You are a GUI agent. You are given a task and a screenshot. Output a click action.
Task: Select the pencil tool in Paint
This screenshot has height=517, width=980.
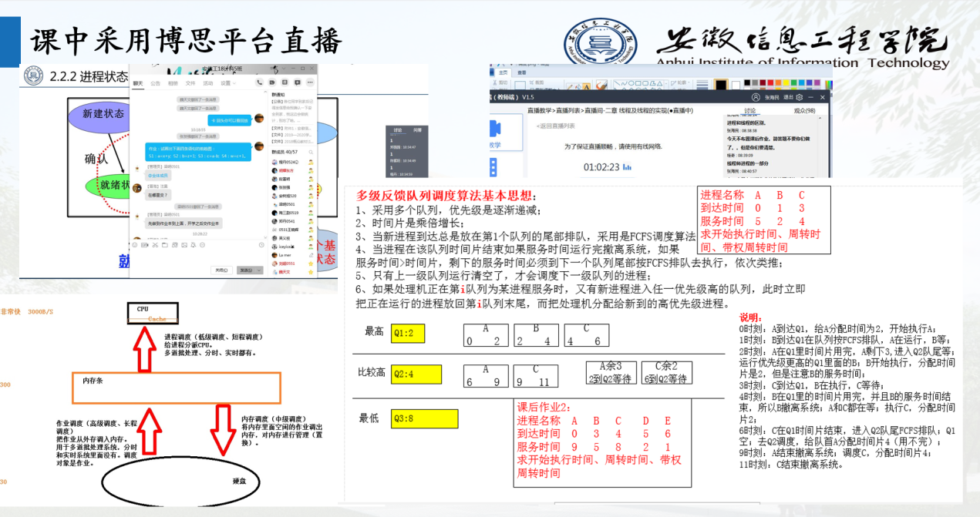pyautogui.click(x=570, y=86)
